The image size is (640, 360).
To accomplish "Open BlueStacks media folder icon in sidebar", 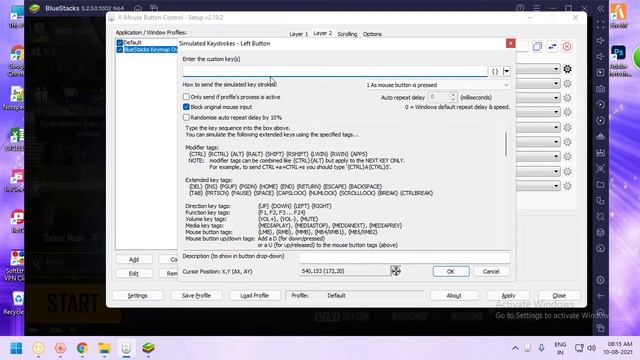I will pyautogui.click(x=600, y=184).
